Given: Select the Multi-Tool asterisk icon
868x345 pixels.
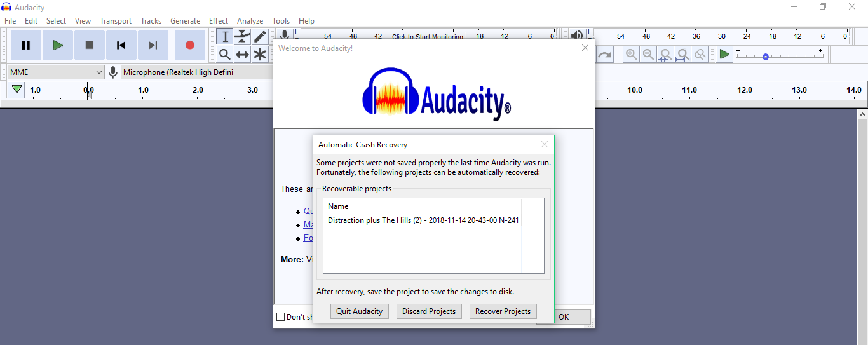Looking at the screenshot, I should pos(260,55).
